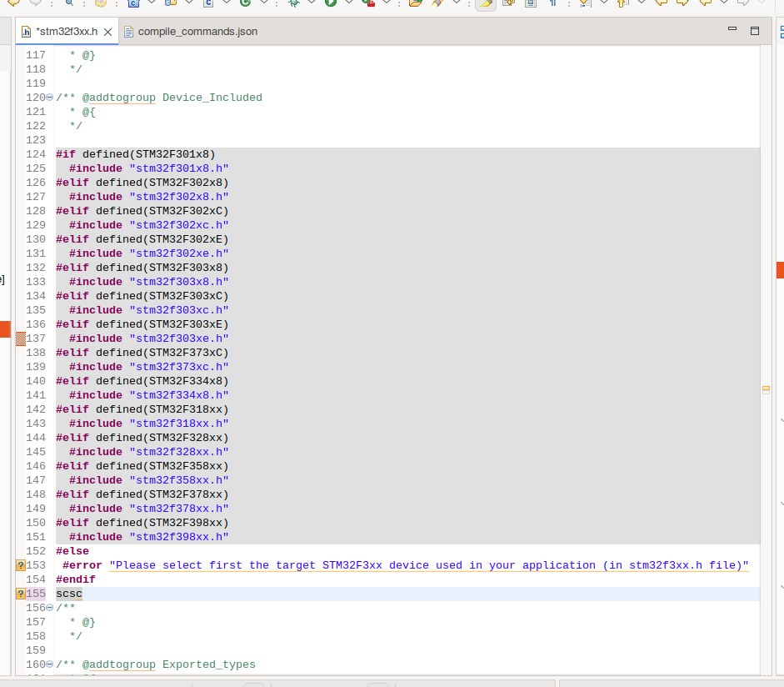Click the warning marker on line 155

pyautogui.click(x=21, y=594)
